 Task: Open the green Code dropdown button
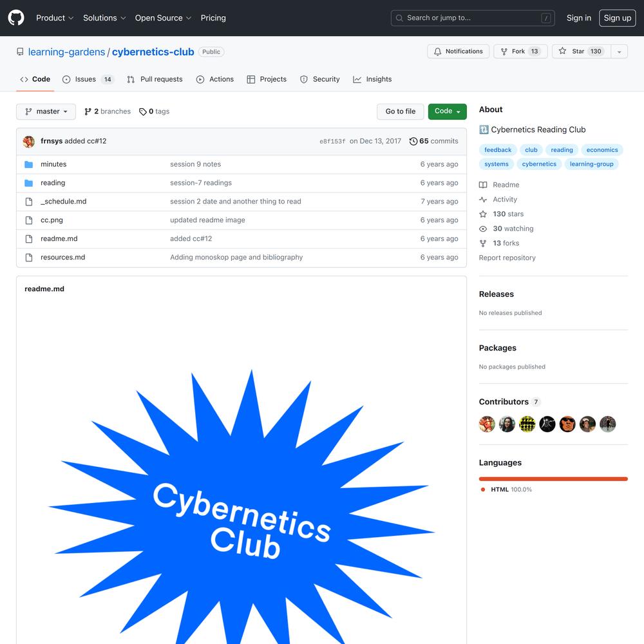(448, 111)
